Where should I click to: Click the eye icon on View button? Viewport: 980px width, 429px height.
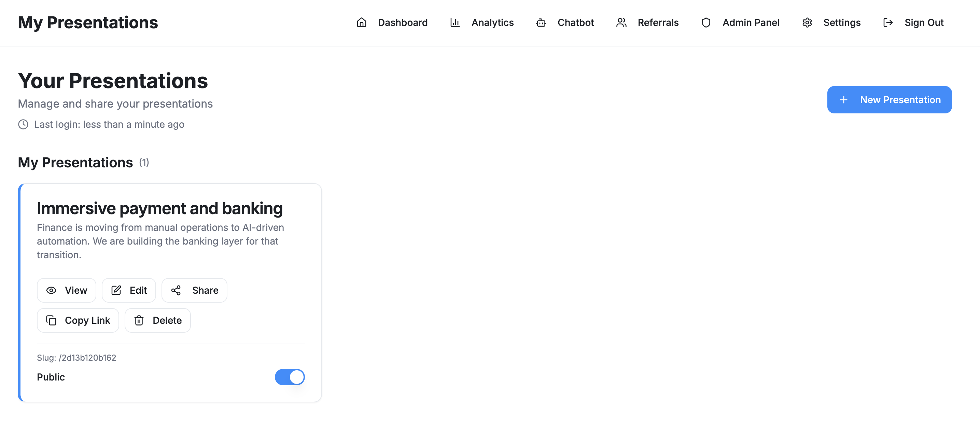[x=51, y=290]
